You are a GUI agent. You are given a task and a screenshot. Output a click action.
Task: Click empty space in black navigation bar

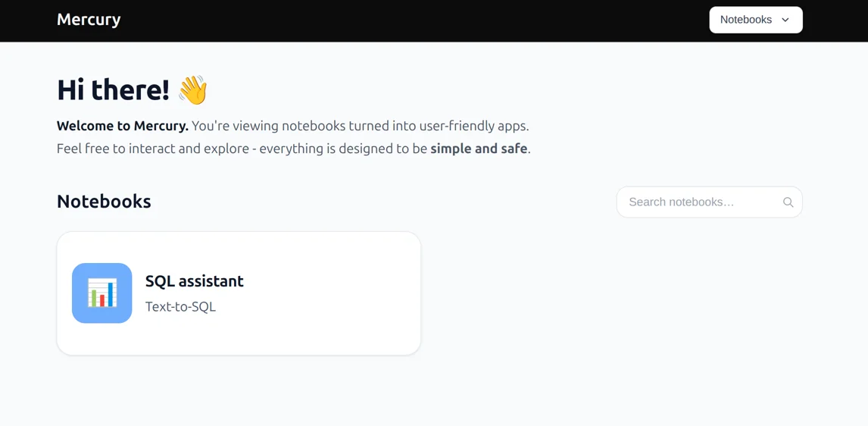417,20
